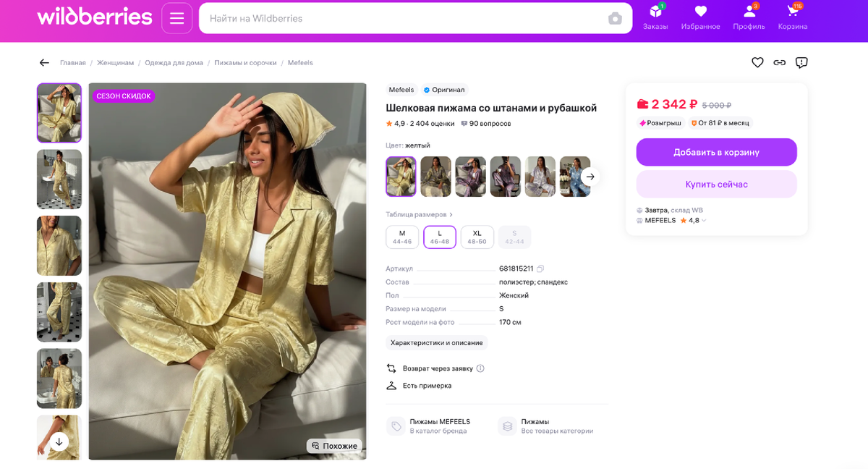Open Избранное favorites heart in header

[x=700, y=17]
